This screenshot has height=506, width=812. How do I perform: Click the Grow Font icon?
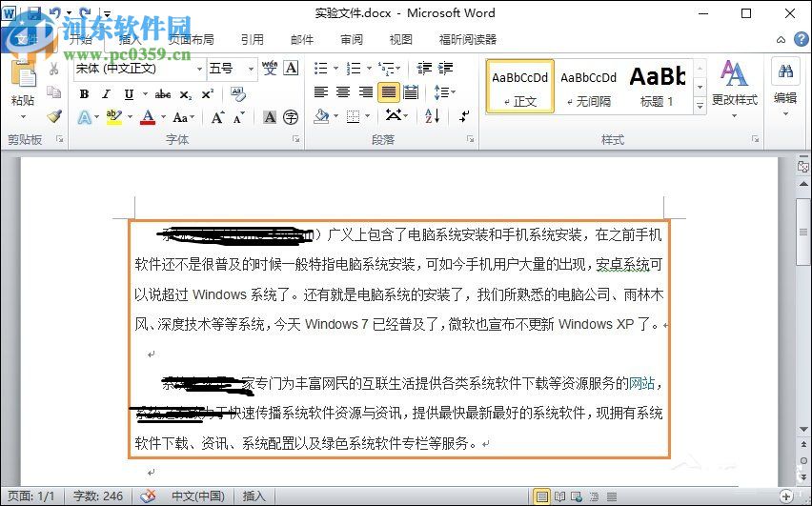(x=217, y=117)
